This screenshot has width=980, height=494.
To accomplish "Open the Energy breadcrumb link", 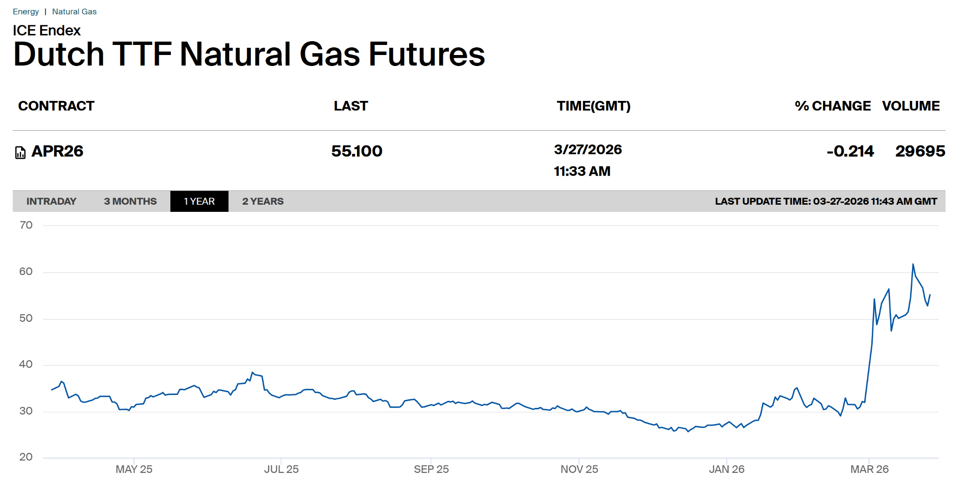I will point(26,11).
